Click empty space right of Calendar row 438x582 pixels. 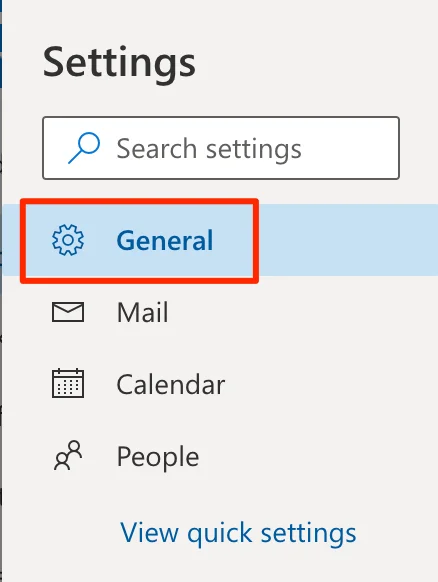pyautogui.click(x=330, y=384)
